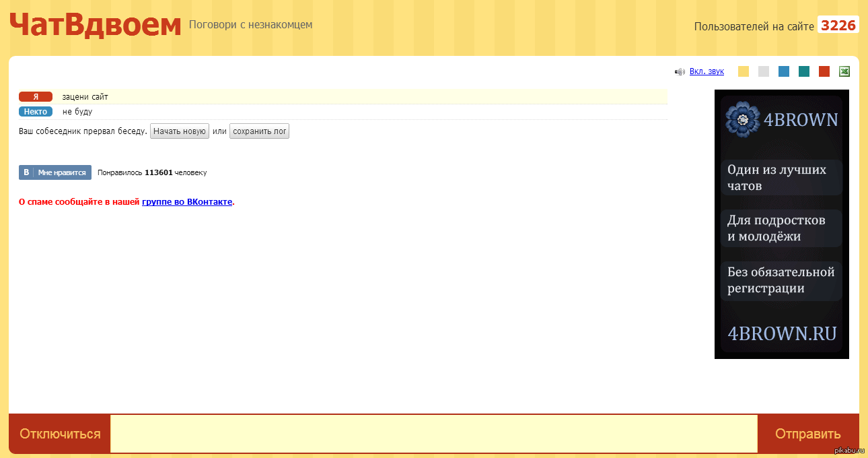
Task: Enable sound via 'Вкл. звук' link
Action: click(x=707, y=71)
